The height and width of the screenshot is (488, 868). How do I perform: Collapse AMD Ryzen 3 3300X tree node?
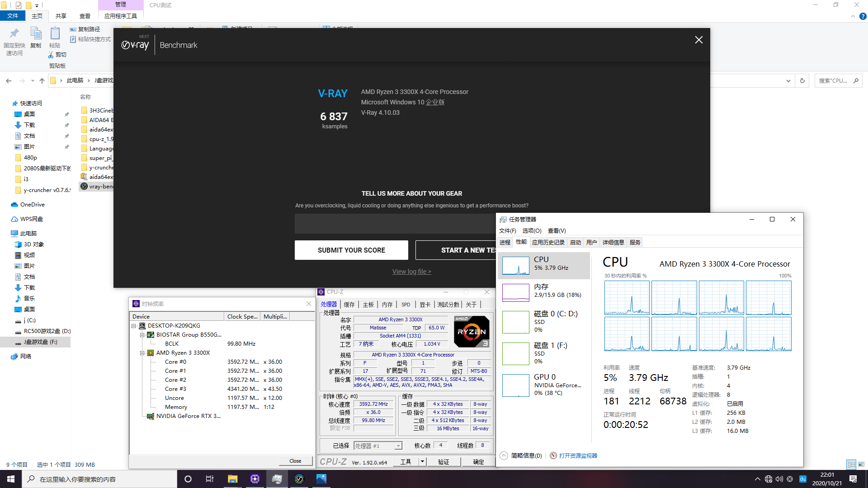tap(142, 353)
